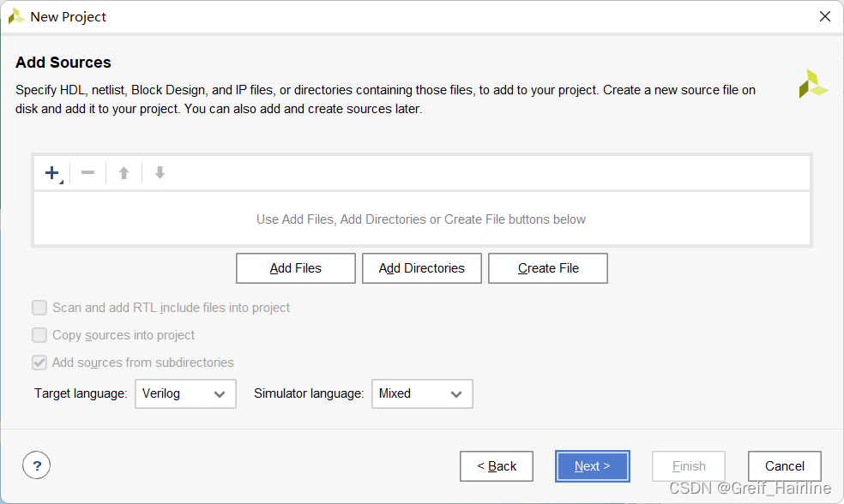844x504 pixels.
Task: Open the Target language dropdown
Action: (185, 393)
